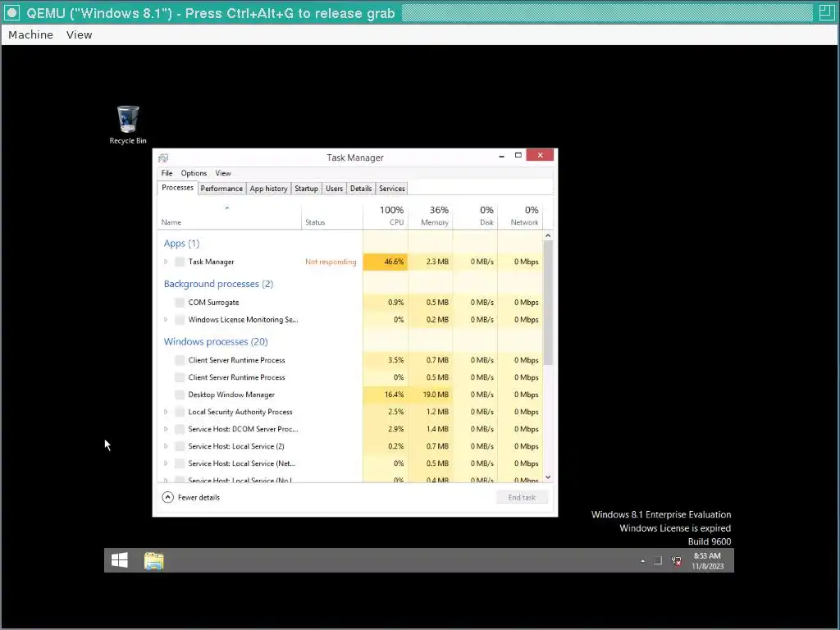The width and height of the screenshot is (840, 630).
Task: Click the process list scroll up arrow
Action: [x=547, y=235]
